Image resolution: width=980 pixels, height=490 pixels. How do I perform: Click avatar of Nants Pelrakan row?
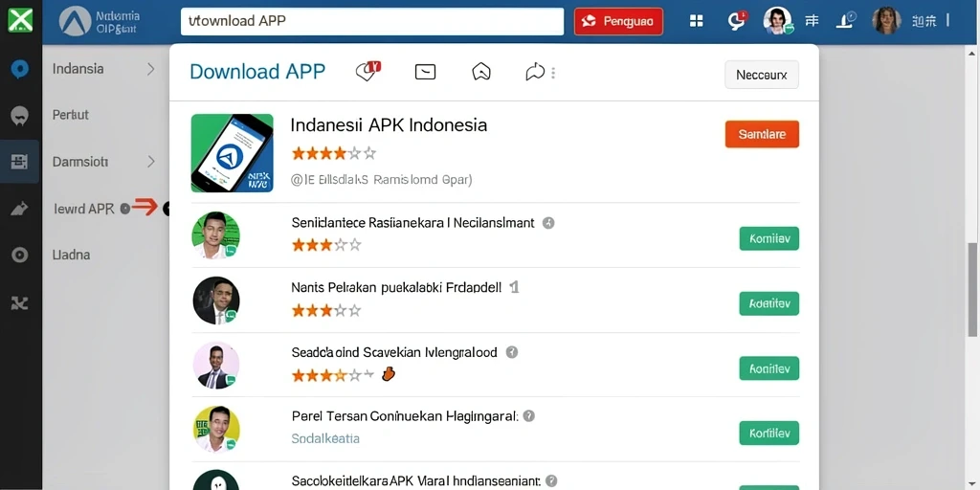pos(215,301)
